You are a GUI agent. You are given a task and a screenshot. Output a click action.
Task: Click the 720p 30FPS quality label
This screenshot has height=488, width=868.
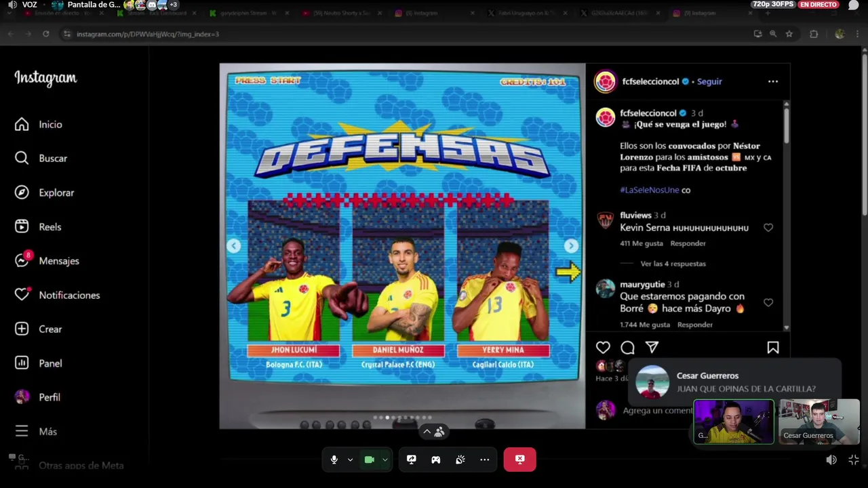click(772, 4)
